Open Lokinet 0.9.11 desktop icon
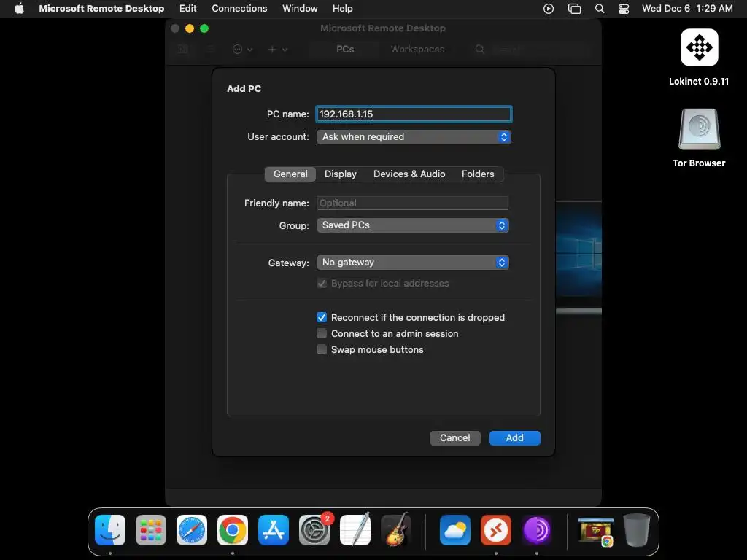The height and width of the screenshot is (560, 747). 699,47
